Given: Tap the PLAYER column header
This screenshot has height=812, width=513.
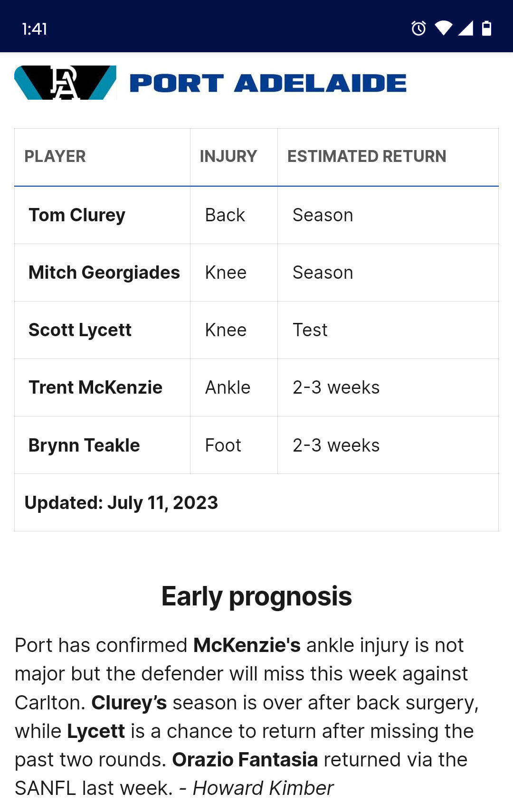Looking at the screenshot, I should (x=55, y=156).
